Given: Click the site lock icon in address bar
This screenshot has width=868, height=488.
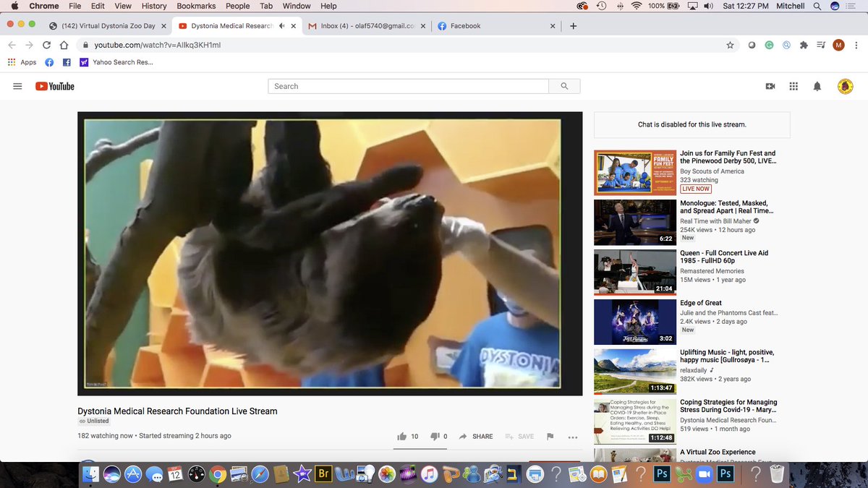Looking at the screenshot, I should click(x=87, y=45).
